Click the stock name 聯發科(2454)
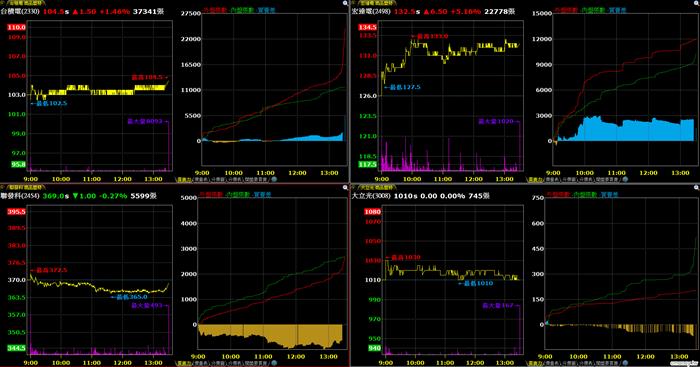700x367 pixels. 20,196
